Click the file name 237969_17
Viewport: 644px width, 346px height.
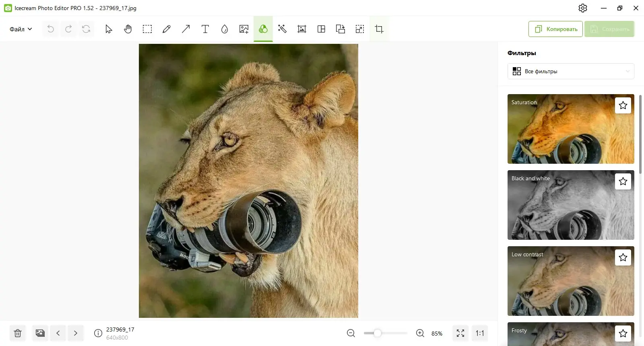point(120,330)
